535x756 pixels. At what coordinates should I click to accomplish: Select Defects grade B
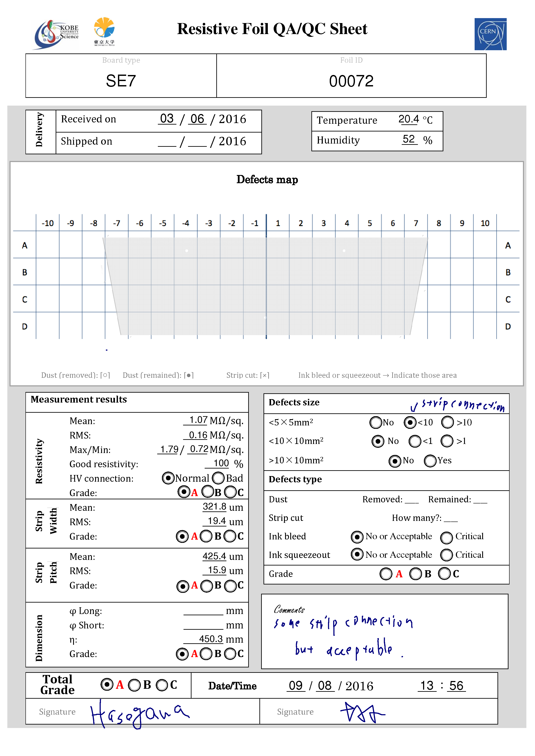pos(415,574)
